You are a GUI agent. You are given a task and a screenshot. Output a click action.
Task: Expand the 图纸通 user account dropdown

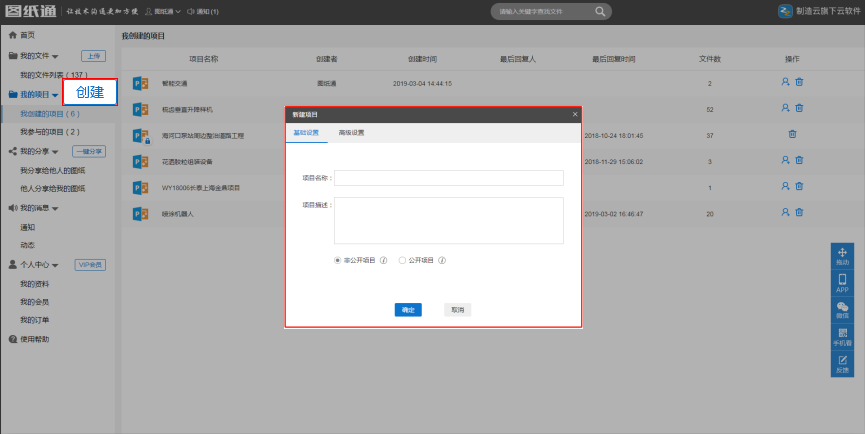[x=162, y=12]
